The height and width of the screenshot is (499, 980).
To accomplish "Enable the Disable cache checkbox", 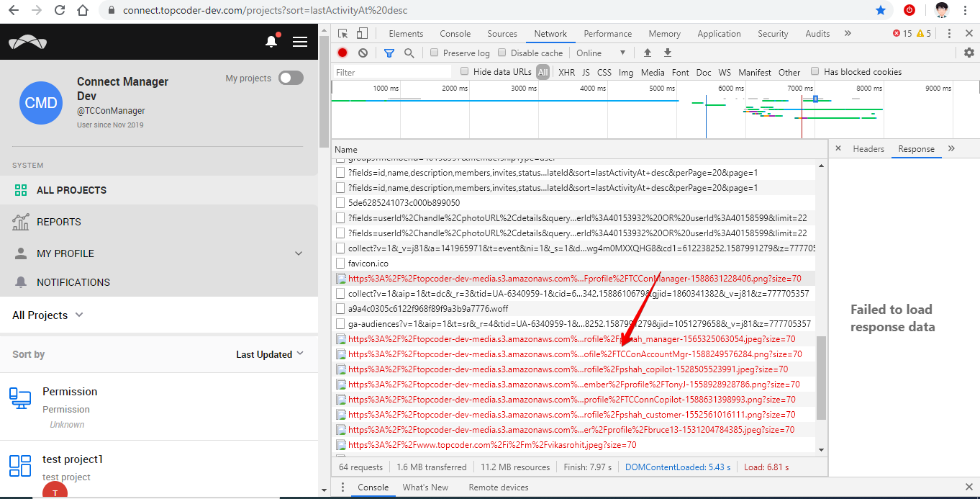I will tap(502, 53).
